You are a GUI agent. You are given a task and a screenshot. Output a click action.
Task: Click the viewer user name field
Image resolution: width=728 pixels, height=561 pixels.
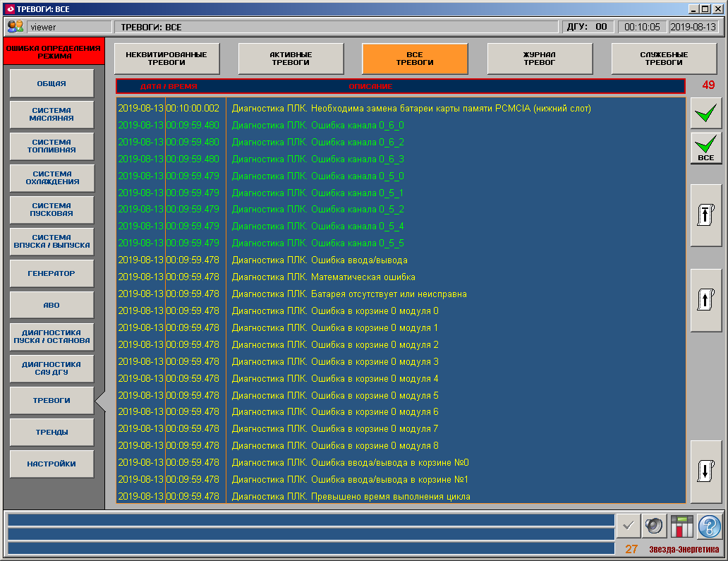(69, 27)
